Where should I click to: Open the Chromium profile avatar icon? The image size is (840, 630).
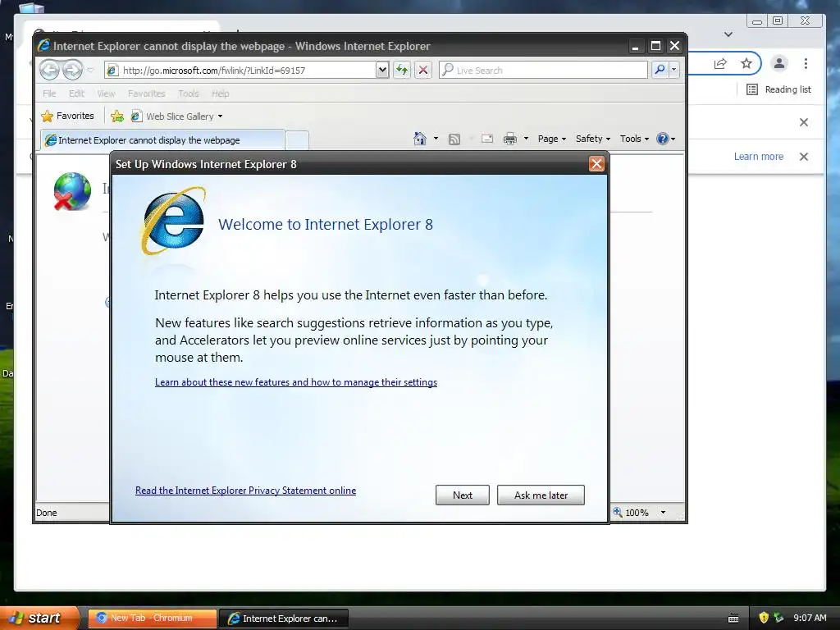click(779, 63)
